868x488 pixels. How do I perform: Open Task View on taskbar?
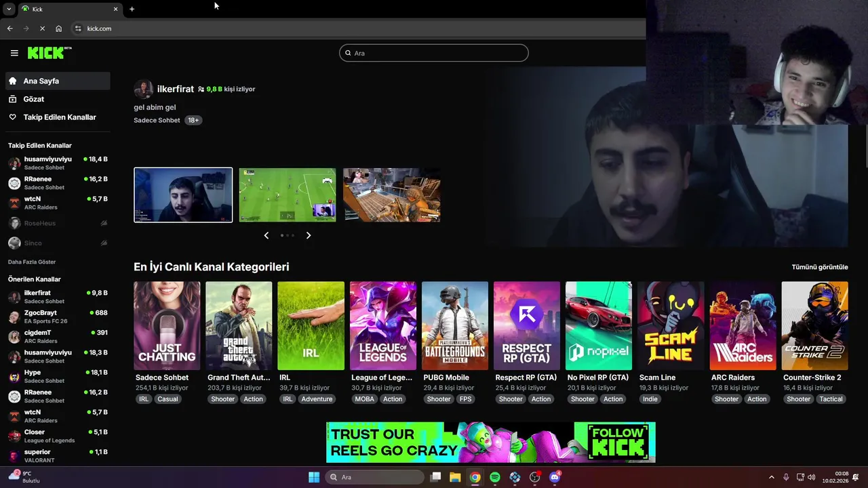(435, 477)
